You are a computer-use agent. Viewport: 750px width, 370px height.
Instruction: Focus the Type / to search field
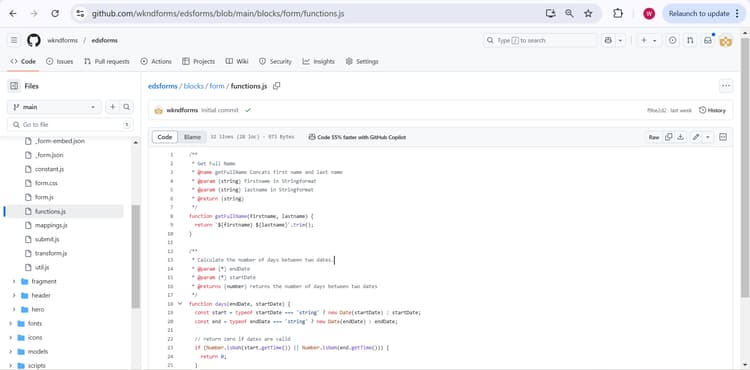point(540,41)
